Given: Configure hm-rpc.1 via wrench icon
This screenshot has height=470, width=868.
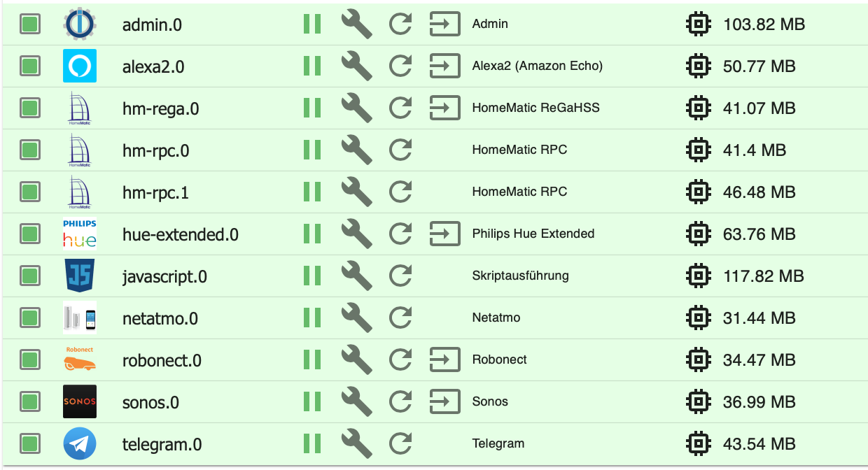Looking at the screenshot, I should click(x=356, y=192).
